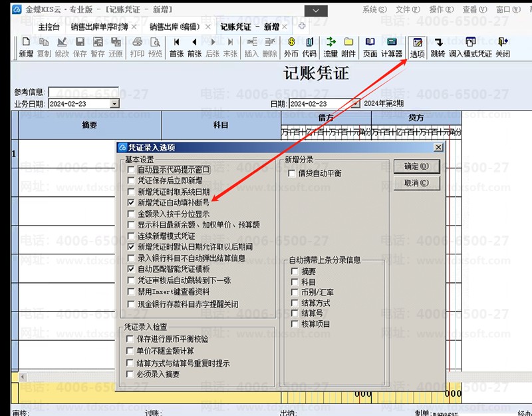Expand the 业务日期 date dropdown
This screenshot has height=416, width=532.
(x=114, y=104)
